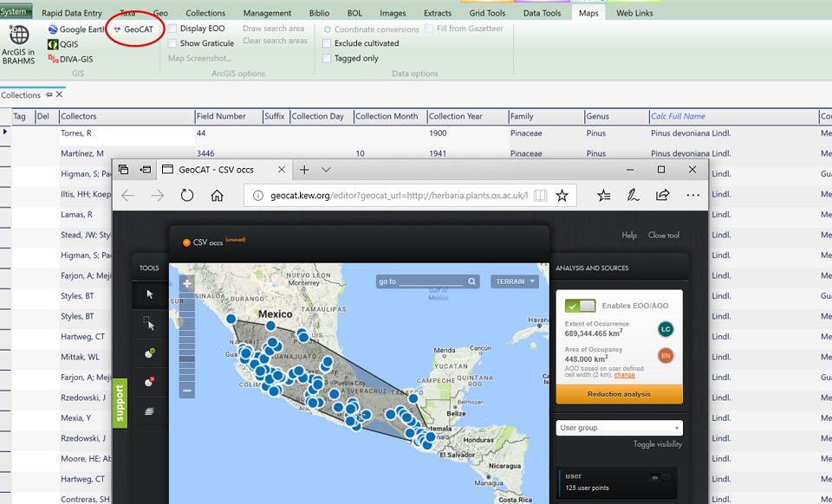Open the TERRAIN map type dropdown
This screenshot has height=504, width=832.
(x=514, y=281)
